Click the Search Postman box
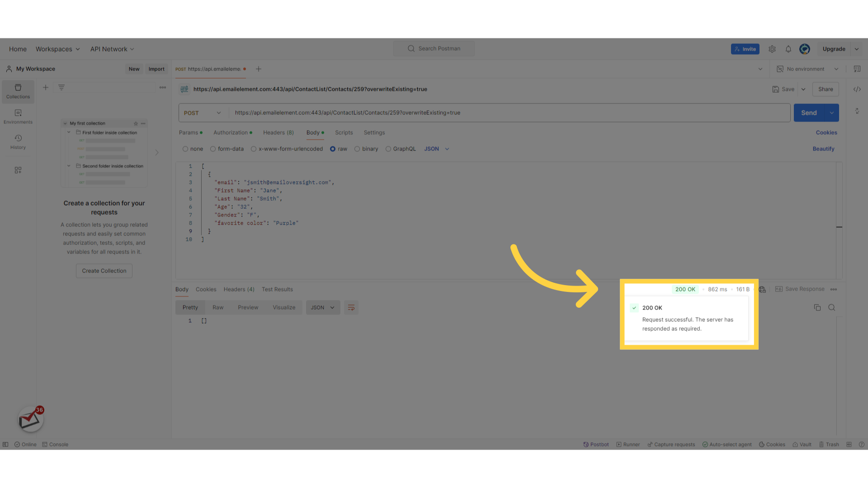 434,49
